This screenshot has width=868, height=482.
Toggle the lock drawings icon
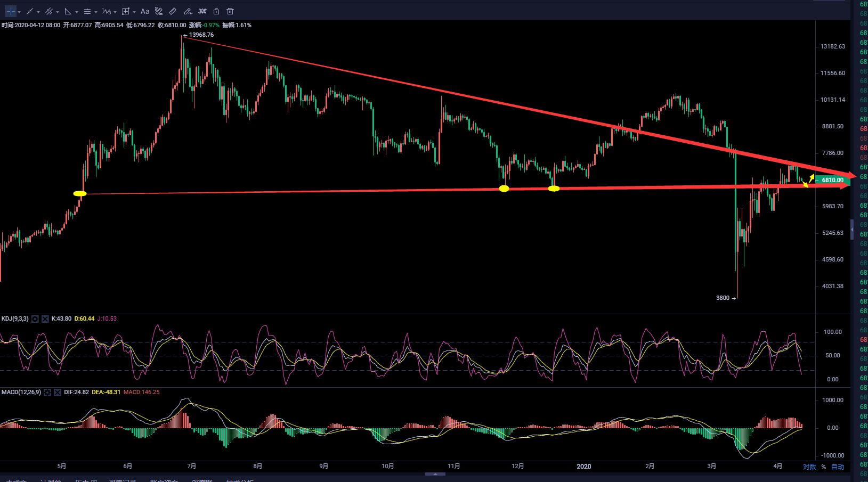click(x=216, y=11)
